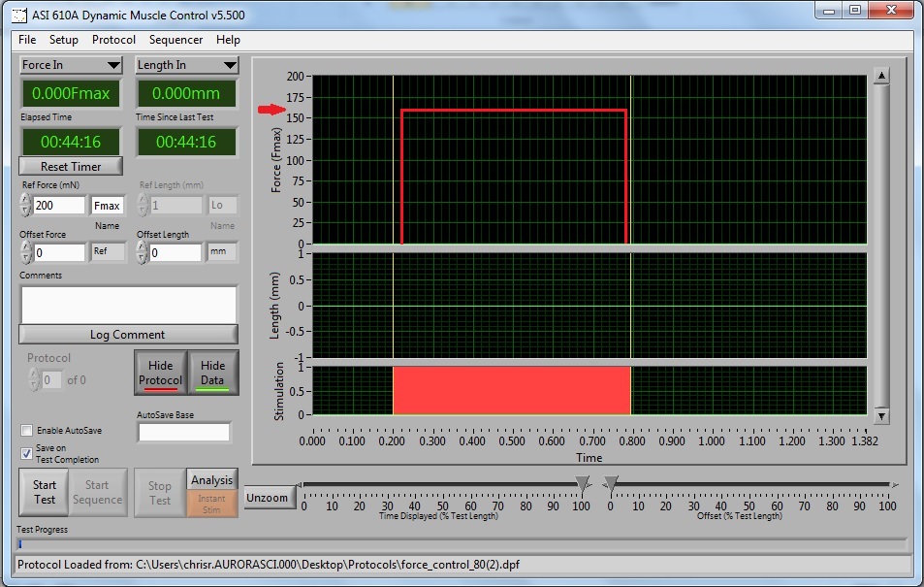This screenshot has height=587, width=924.
Task: Click the Offset Length value field
Action: click(175, 252)
